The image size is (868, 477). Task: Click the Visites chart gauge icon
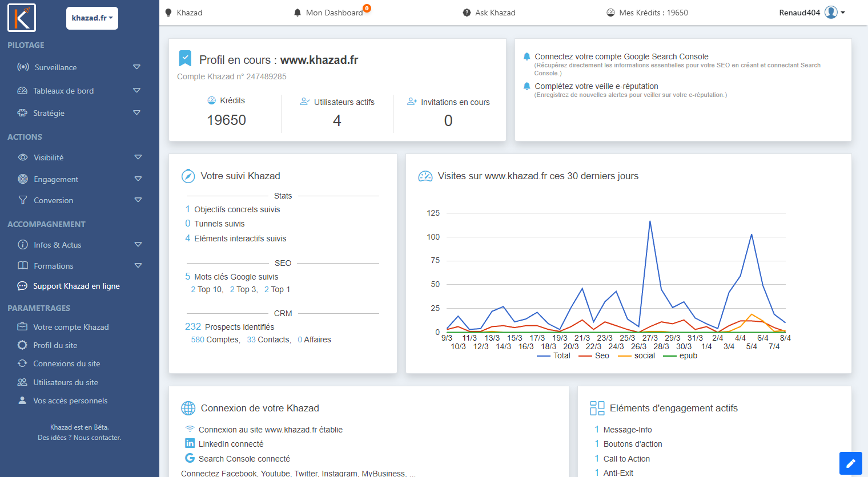pos(425,176)
